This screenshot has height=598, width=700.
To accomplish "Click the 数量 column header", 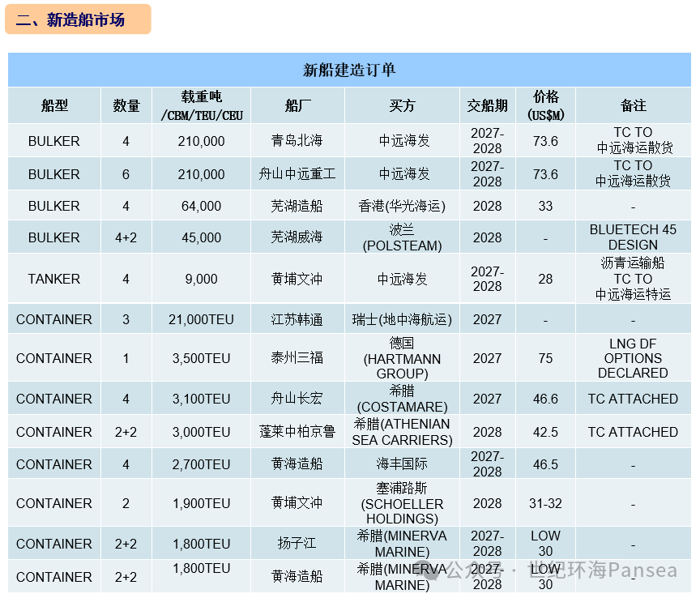I will click(x=126, y=105).
